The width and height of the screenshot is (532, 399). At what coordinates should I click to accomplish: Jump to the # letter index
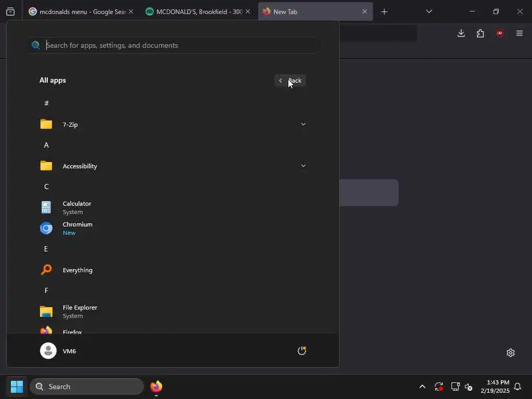click(46, 103)
